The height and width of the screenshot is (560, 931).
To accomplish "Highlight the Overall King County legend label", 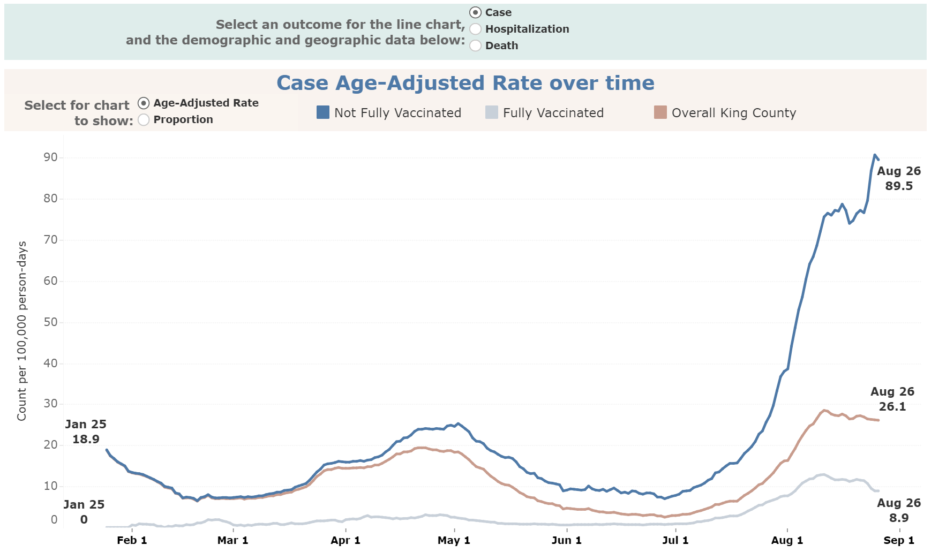I will coord(733,113).
